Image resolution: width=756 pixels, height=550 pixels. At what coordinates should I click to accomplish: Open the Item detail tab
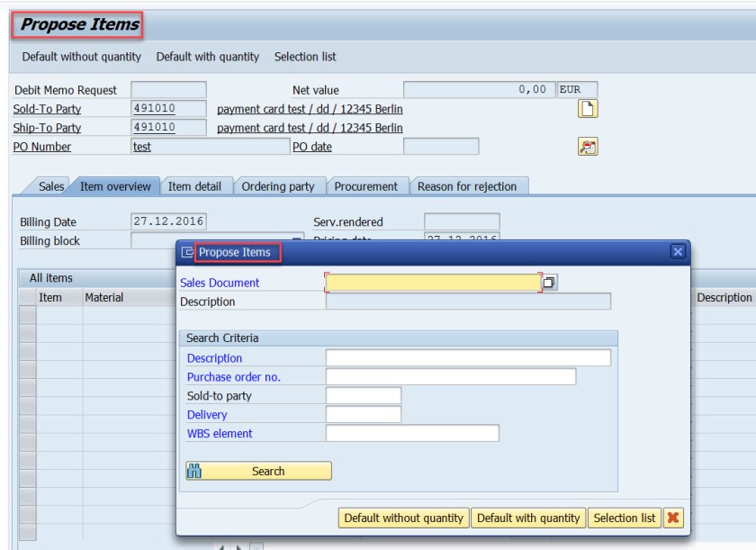(x=194, y=186)
